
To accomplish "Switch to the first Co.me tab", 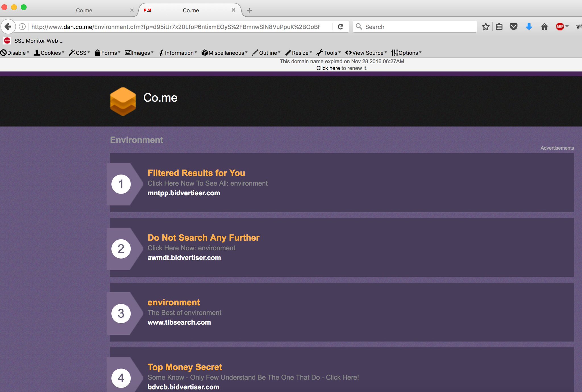I will coord(84,11).
